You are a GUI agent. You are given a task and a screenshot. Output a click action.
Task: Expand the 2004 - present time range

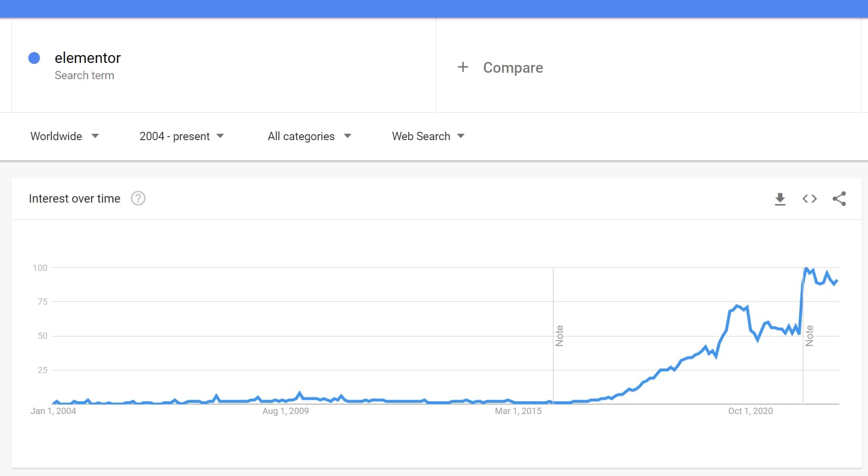pyautogui.click(x=182, y=136)
